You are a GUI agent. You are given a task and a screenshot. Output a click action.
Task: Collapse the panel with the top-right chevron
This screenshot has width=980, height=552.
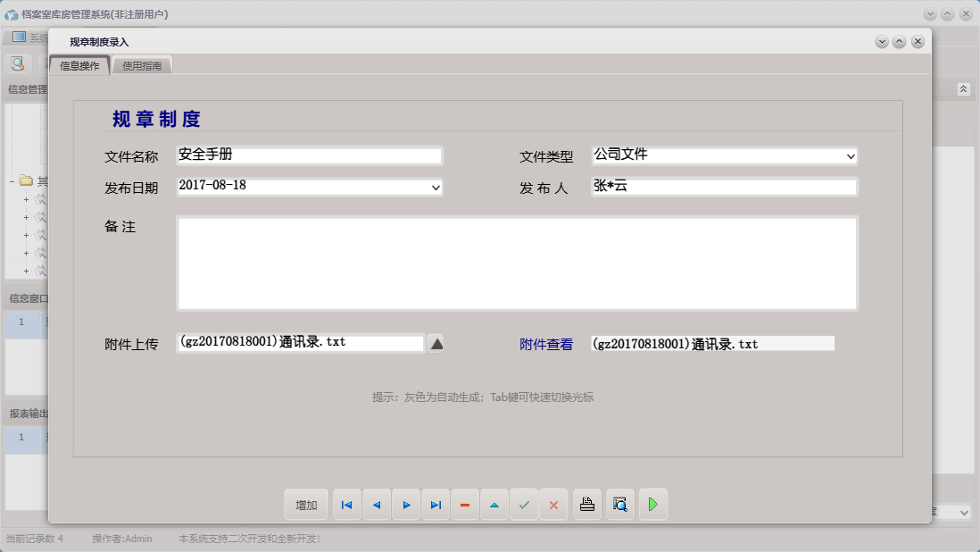[x=962, y=89]
